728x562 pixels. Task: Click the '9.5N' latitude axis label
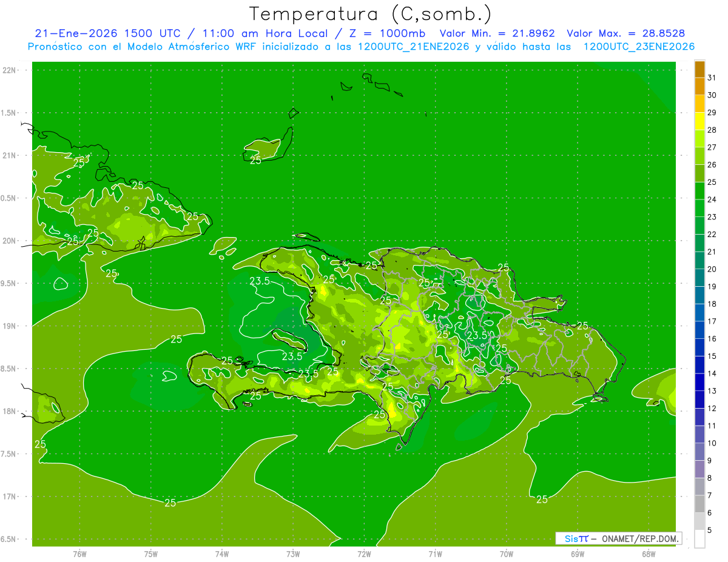(x=9, y=283)
